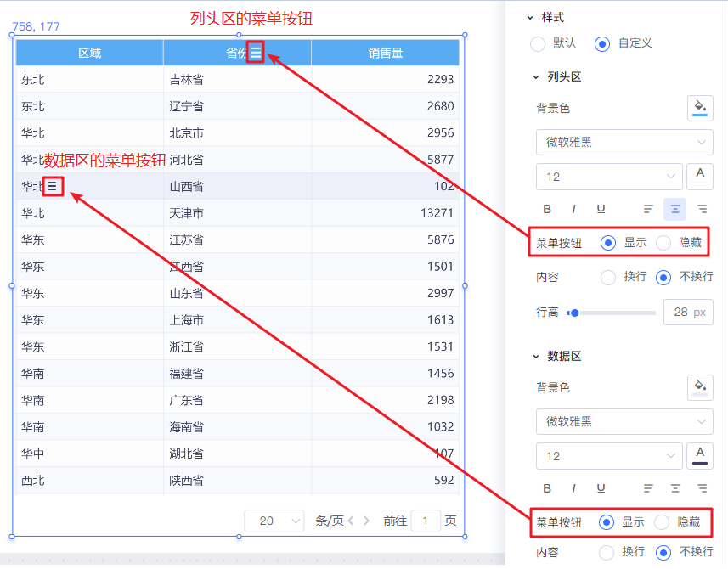Hide 数据区 menu button
Viewport: 728px width, 569px height.
coord(662,522)
